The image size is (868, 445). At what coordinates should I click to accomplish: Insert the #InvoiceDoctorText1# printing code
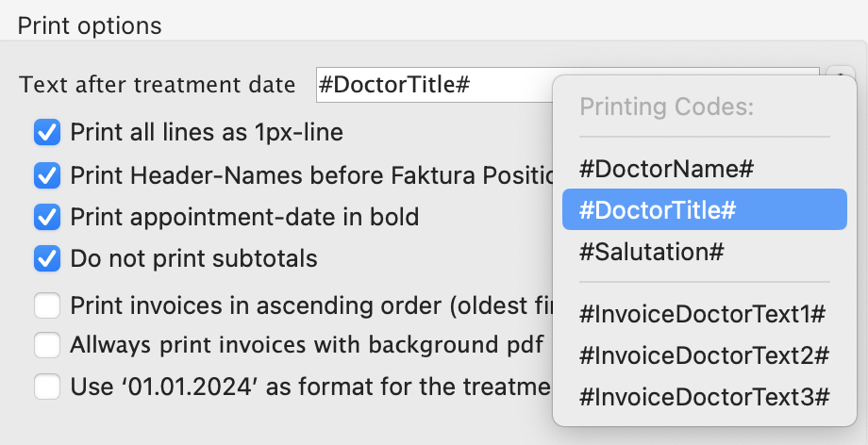click(704, 314)
